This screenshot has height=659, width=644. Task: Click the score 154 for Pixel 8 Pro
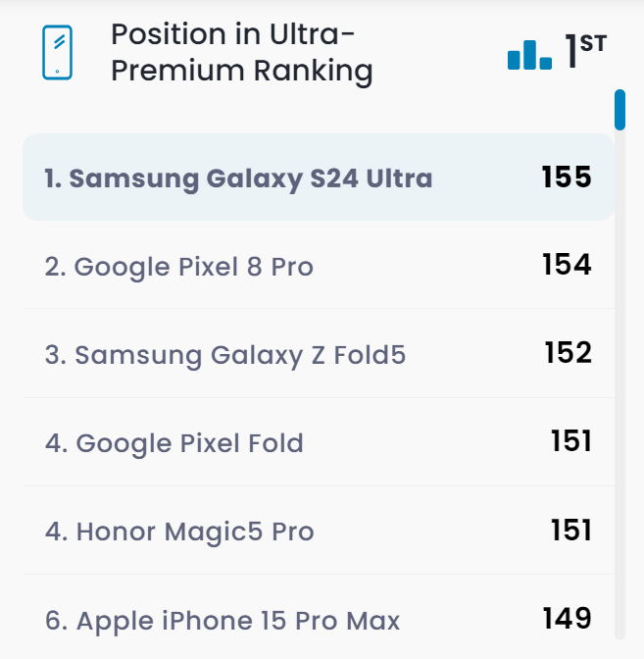[567, 265]
